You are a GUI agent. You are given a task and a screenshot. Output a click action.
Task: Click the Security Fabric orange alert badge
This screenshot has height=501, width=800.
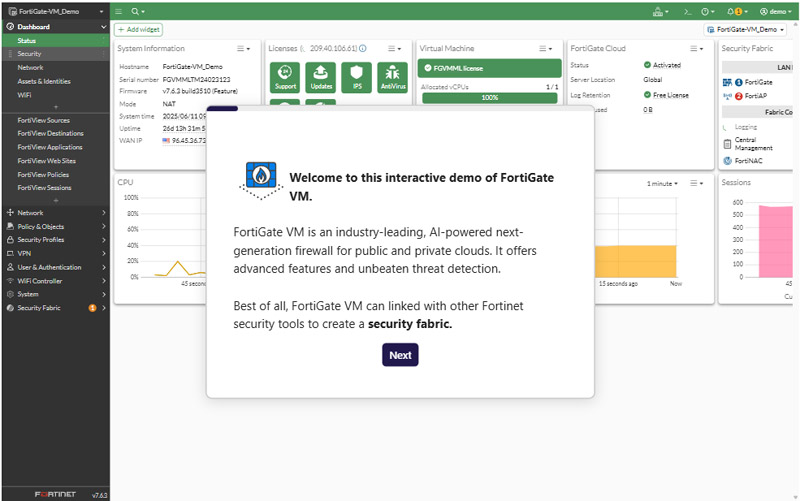pos(92,308)
